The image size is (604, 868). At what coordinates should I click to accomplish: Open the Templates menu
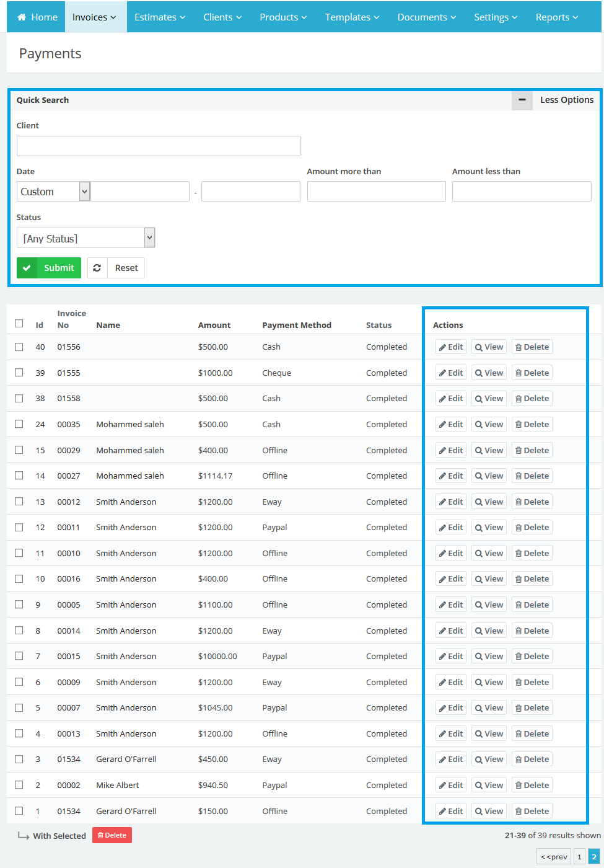click(x=352, y=17)
